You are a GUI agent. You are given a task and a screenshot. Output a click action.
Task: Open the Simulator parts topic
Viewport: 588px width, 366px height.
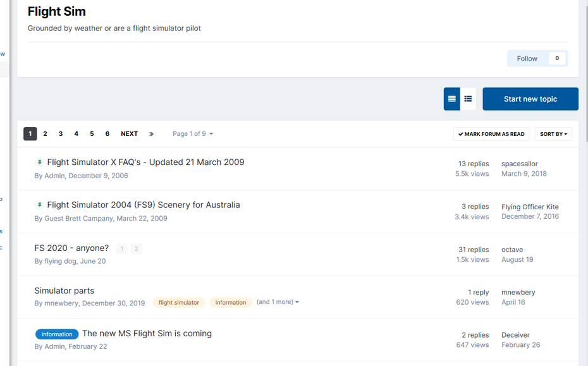coord(64,291)
